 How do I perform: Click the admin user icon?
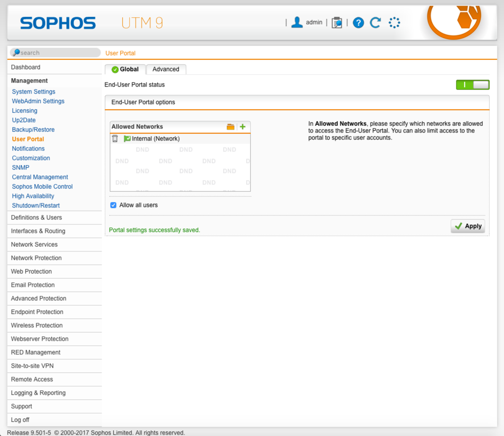[297, 22]
